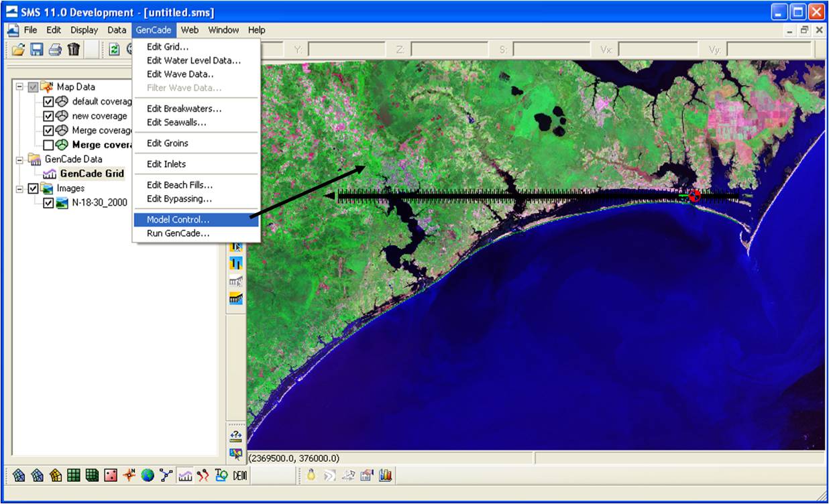Collapse the Images tree node
829x504 pixels.
pos(19,188)
